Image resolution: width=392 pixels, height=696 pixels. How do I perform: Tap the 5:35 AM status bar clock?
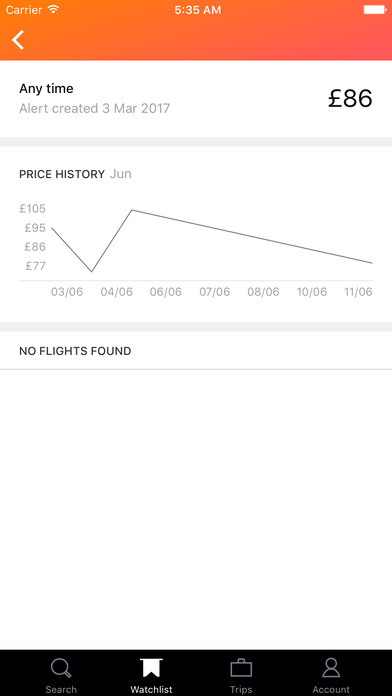pos(198,10)
